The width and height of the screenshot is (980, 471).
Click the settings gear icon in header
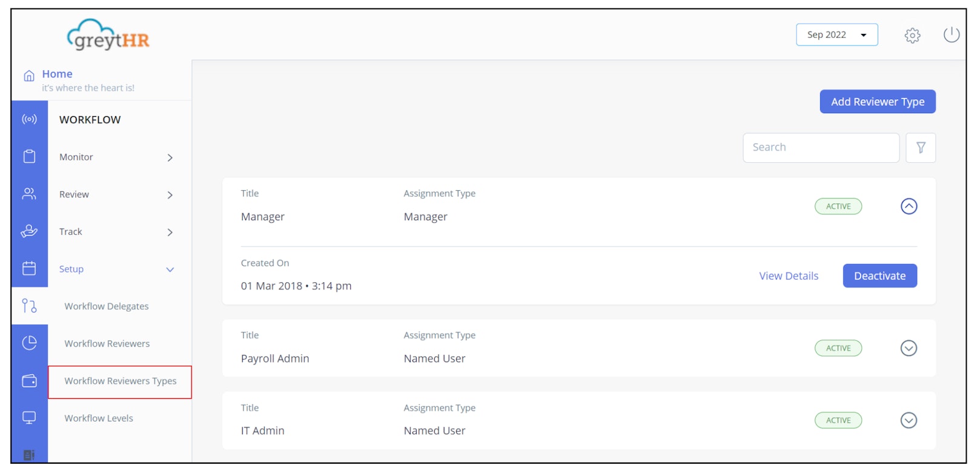coord(911,35)
